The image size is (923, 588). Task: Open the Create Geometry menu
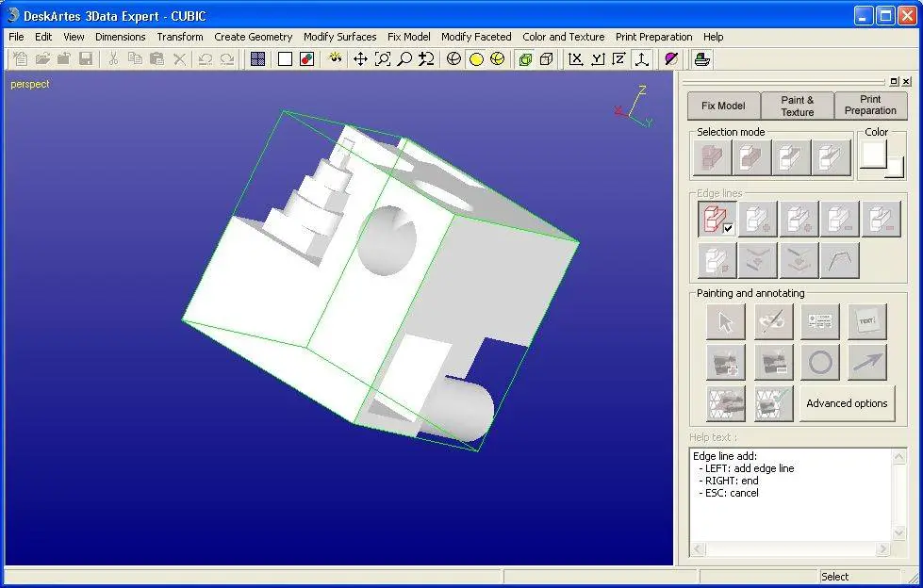pos(253,37)
